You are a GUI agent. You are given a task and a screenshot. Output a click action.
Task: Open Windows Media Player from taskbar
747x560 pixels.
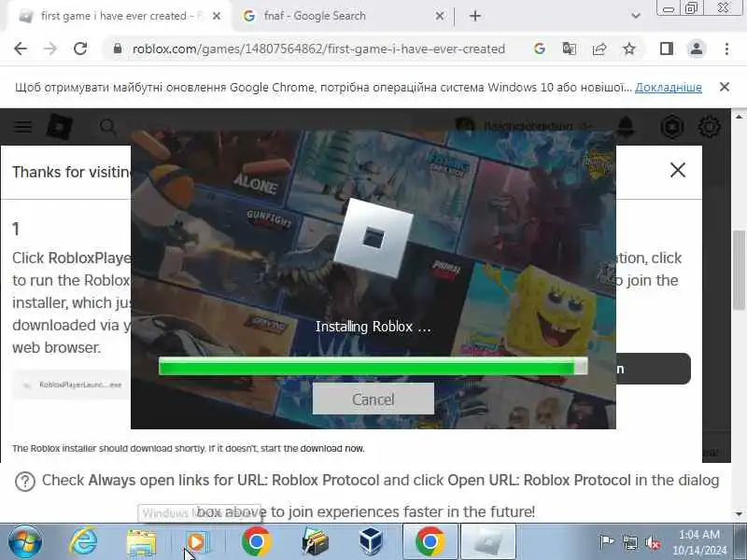(x=196, y=542)
